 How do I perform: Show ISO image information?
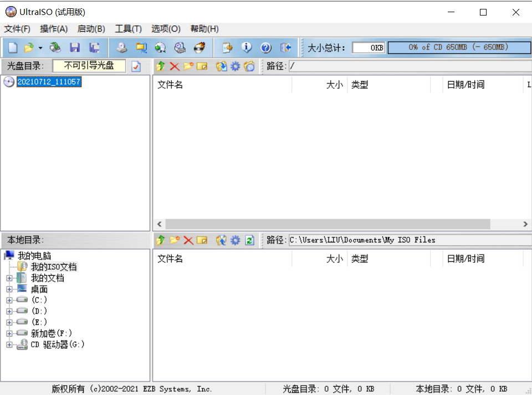(247, 47)
